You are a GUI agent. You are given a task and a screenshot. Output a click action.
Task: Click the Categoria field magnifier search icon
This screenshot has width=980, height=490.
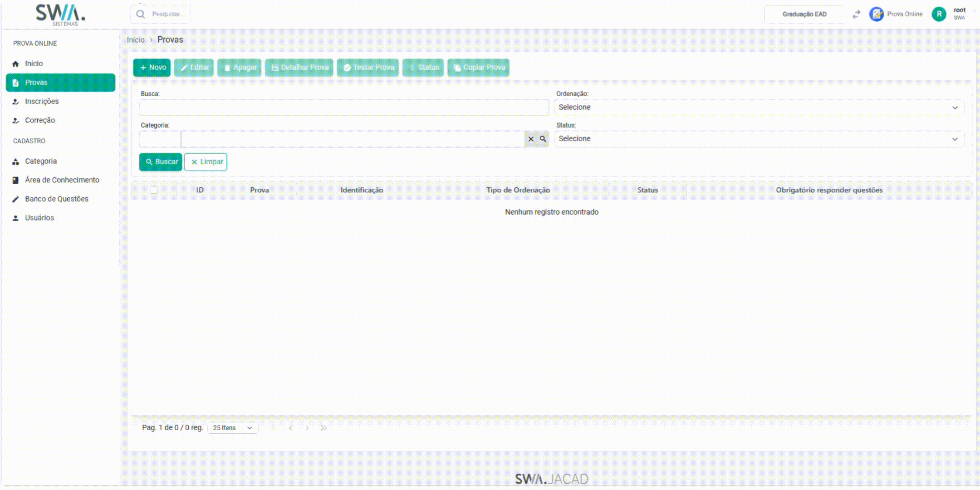click(x=543, y=139)
